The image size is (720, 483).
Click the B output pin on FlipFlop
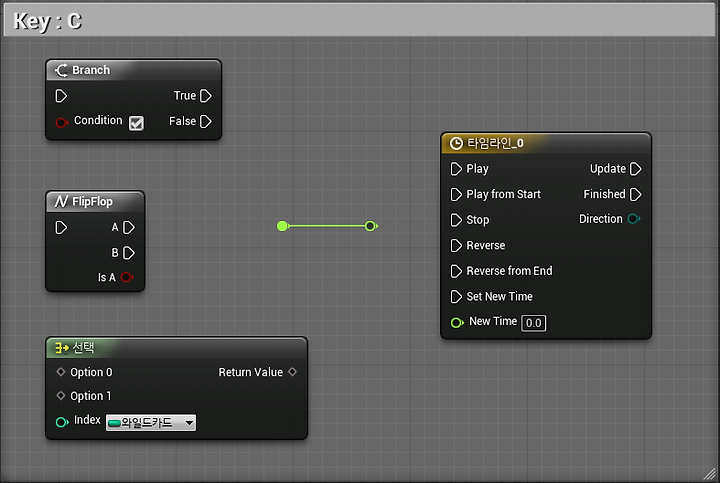[x=129, y=253]
